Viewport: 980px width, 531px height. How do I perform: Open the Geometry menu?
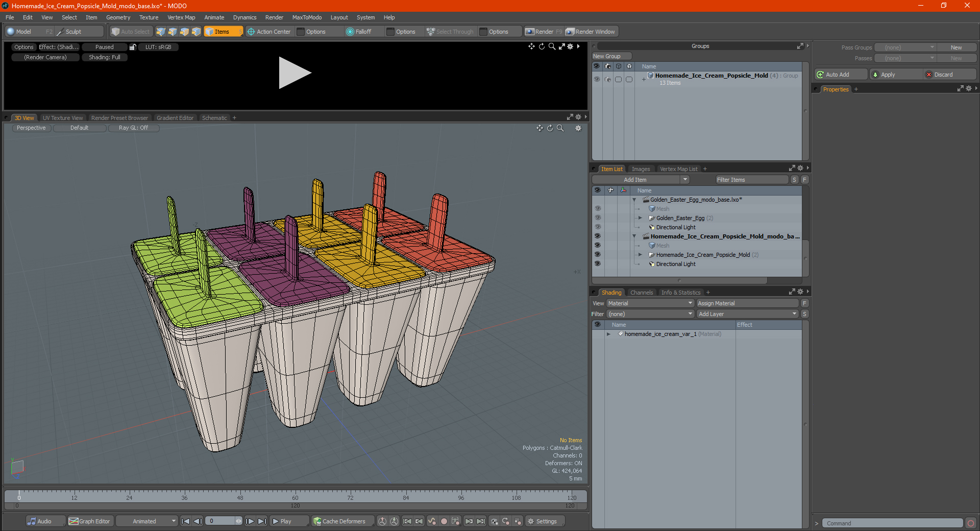pos(118,17)
